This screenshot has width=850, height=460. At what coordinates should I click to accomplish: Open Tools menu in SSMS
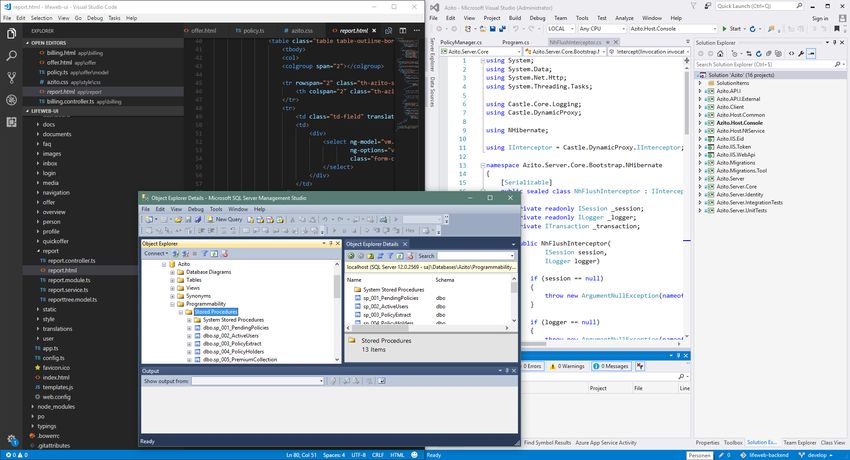tap(216, 209)
